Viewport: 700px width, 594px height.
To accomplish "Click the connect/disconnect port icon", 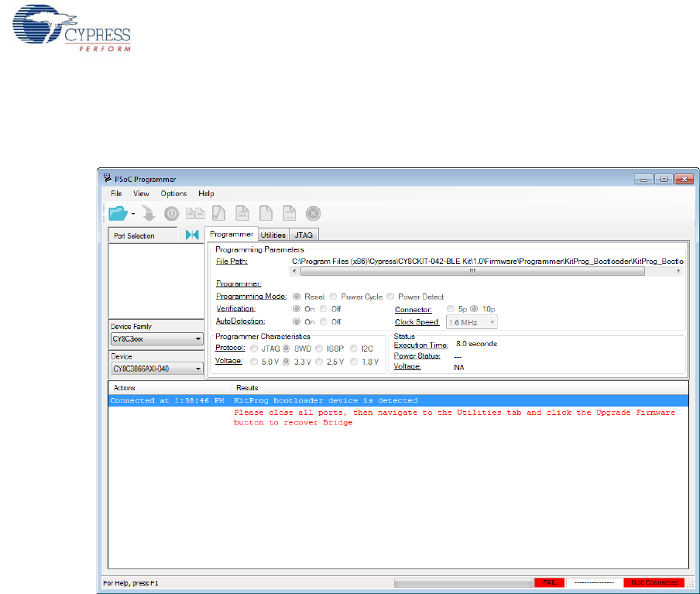I will [192, 235].
